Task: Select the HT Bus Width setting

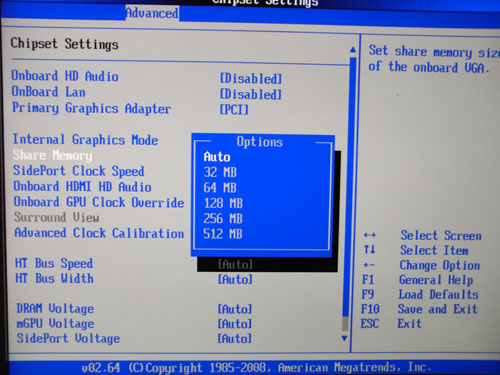Action: point(54,278)
